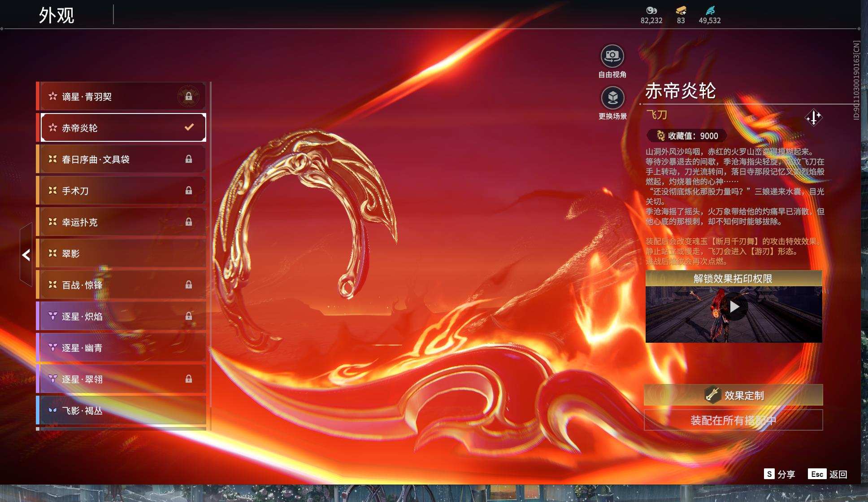Select the 逐星·幽青 skin entry
The width and height of the screenshot is (868, 502).
[121, 348]
